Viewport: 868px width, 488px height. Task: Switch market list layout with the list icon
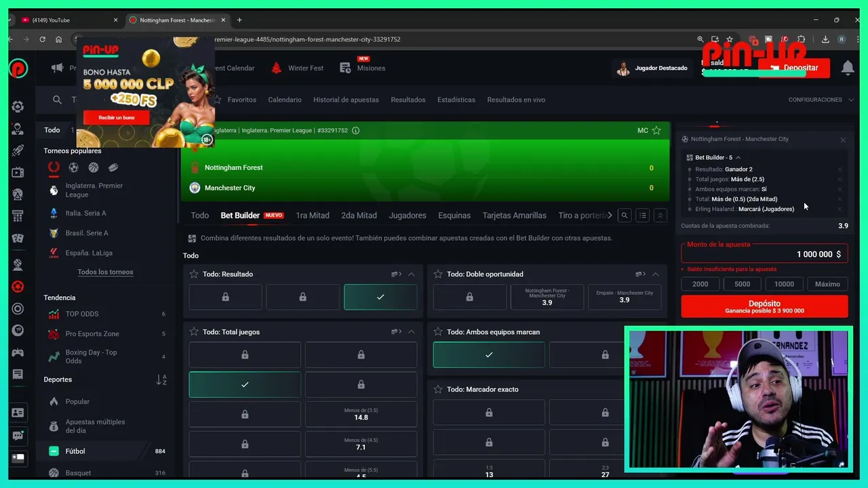642,216
